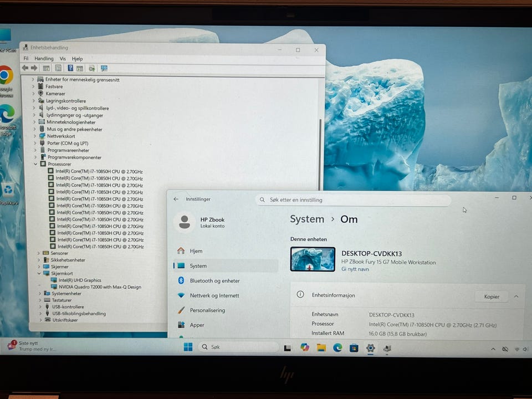The image size is (532, 399).
Task: Click the HP Zbook account avatar
Action: click(185, 222)
